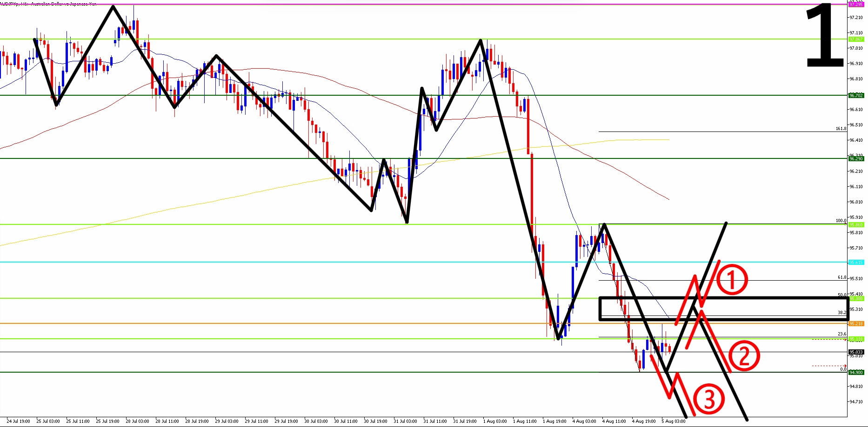This screenshot has height=427, width=868.
Task: Click the 5 Aug 03:00 time axis label
Action: coord(673,421)
